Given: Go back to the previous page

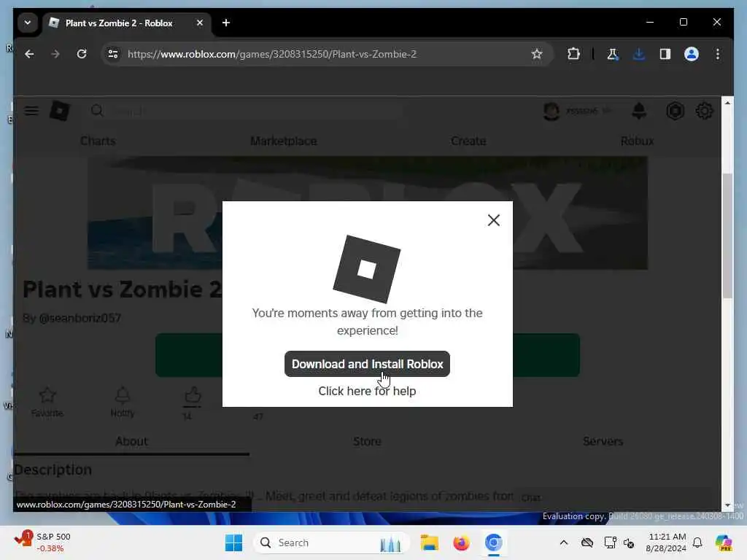Looking at the screenshot, I should (x=29, y=54).
